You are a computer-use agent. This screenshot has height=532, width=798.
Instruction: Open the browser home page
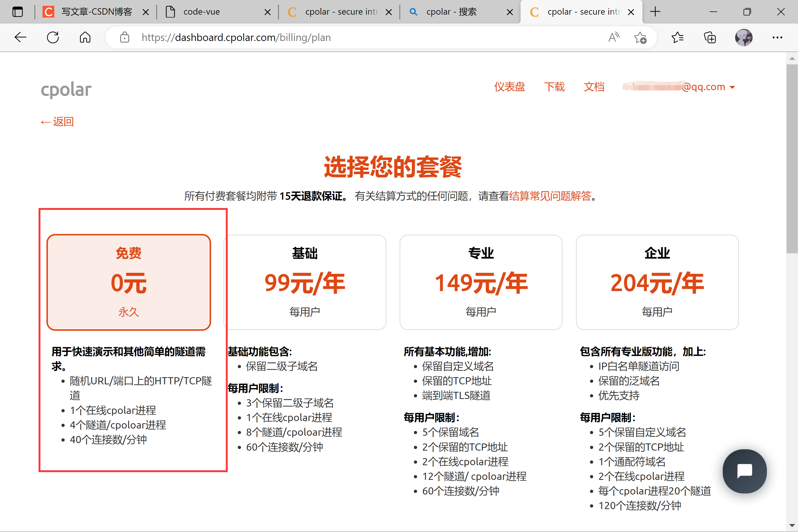tap(85, 37)
